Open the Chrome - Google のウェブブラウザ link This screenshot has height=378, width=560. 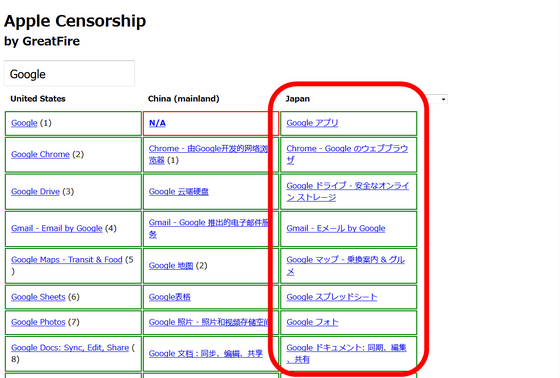(347, 154)
